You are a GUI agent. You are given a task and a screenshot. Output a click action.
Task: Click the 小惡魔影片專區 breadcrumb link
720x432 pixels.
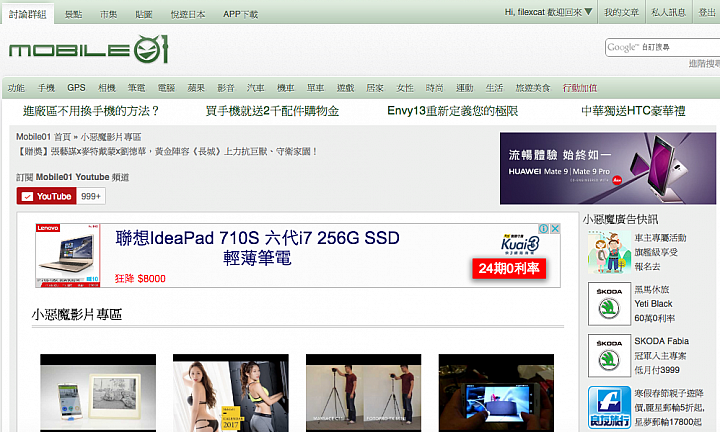[111, 137]
